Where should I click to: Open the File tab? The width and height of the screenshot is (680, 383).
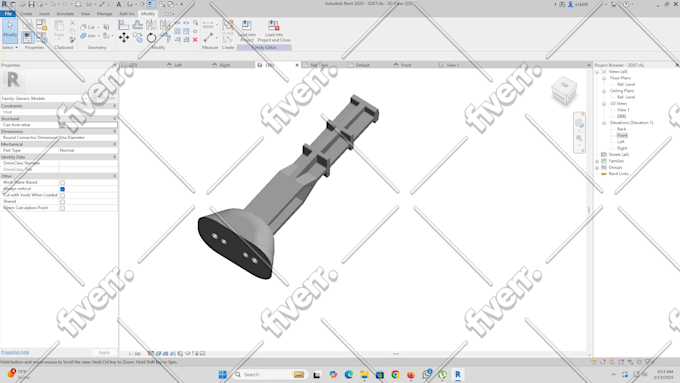pos(8,14)
